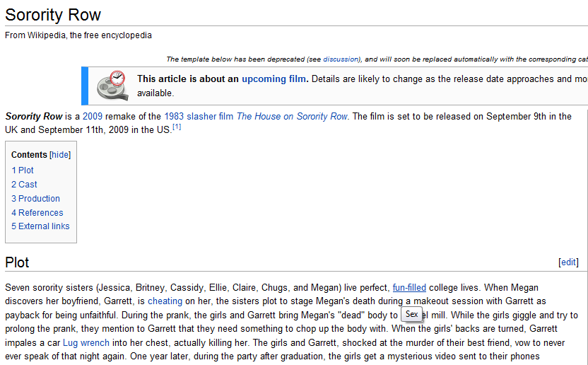Click the 'Sorority Row' page title

pos(53,15)
